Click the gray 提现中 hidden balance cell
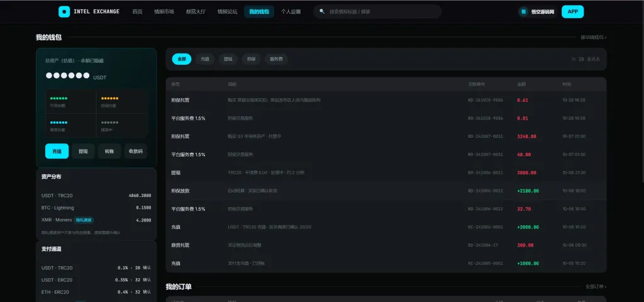Viewport: 644px width, 302px height. pos(121,125)
